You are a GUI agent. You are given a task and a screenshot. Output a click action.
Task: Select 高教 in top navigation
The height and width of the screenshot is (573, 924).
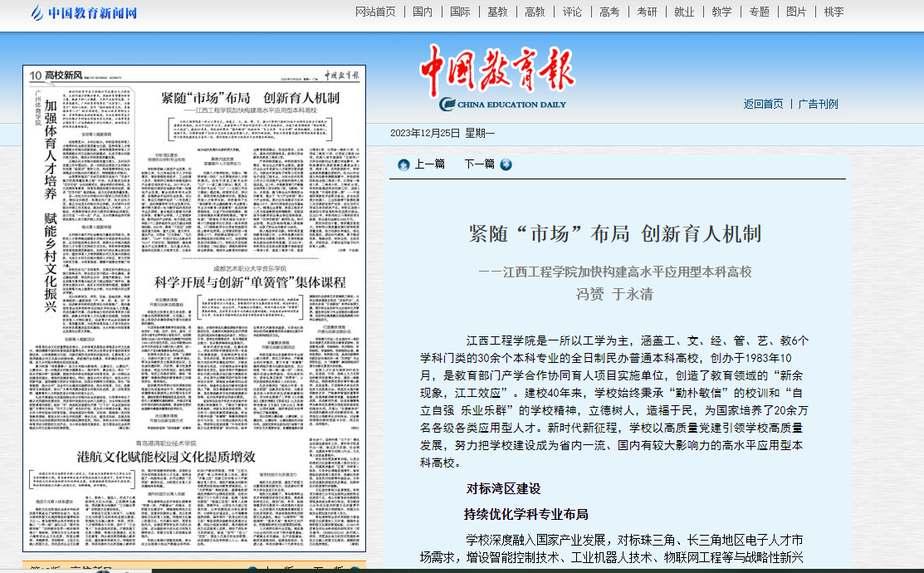click(x=535, y=12)
